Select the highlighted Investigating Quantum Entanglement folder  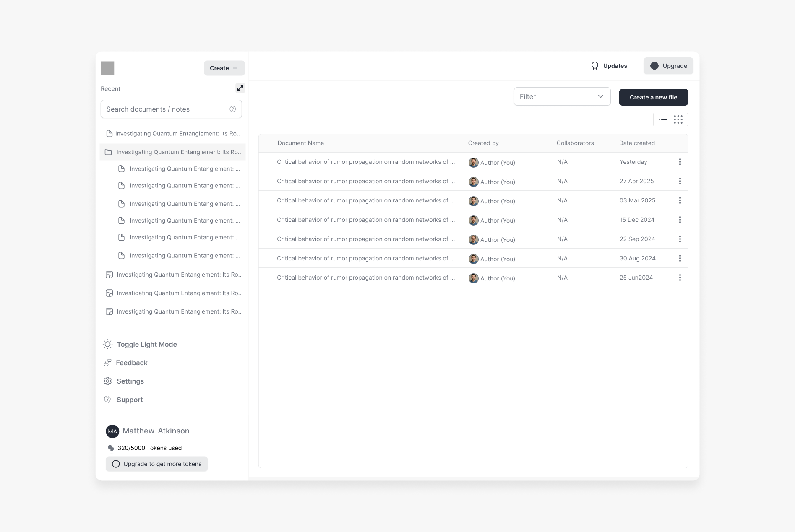[x=172, y=152]
